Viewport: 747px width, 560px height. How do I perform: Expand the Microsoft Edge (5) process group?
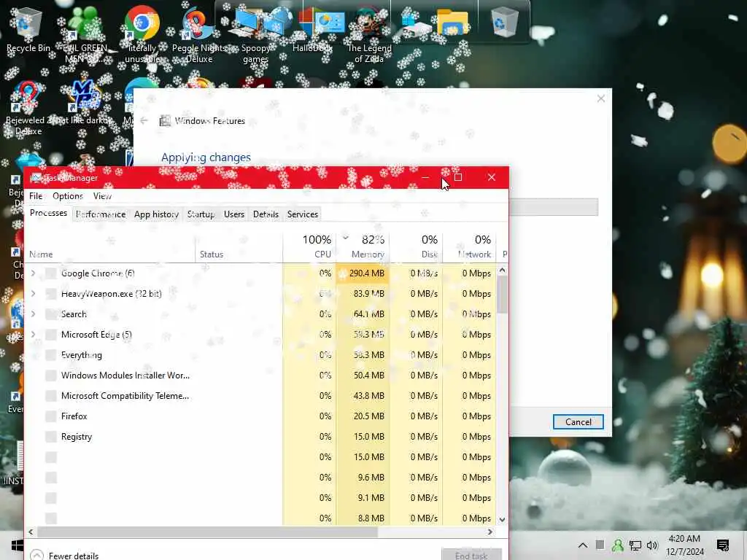[34, 335]
